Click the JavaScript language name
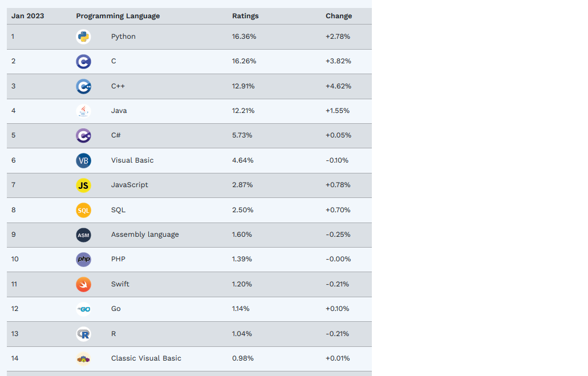This screenshot has height=376, width=588. (x=129, y=185)
